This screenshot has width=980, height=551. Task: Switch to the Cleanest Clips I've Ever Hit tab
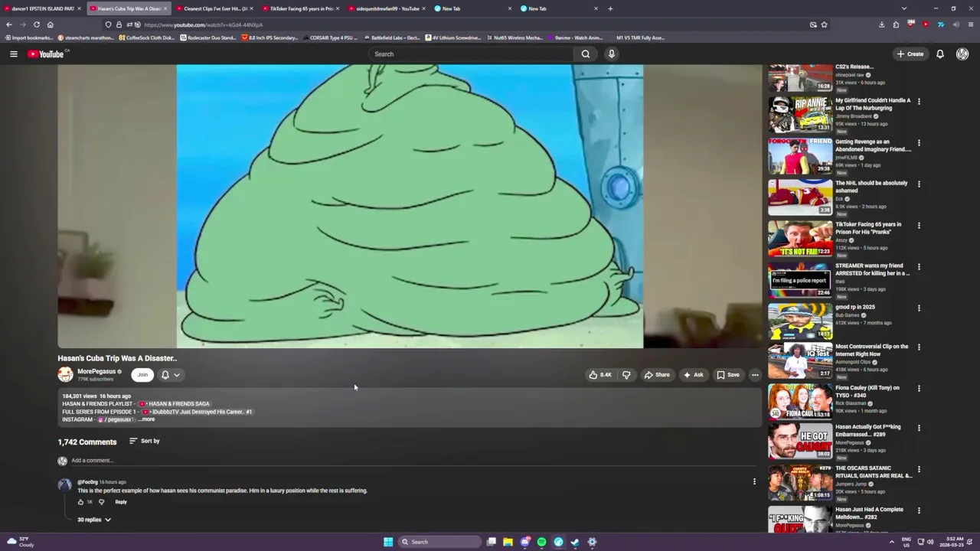[214, 8]
